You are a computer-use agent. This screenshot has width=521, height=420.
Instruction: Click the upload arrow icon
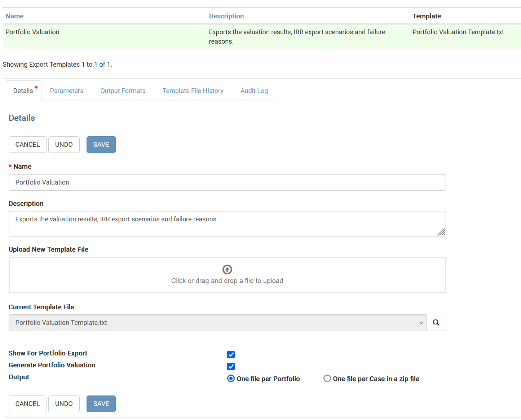[227, 269]
